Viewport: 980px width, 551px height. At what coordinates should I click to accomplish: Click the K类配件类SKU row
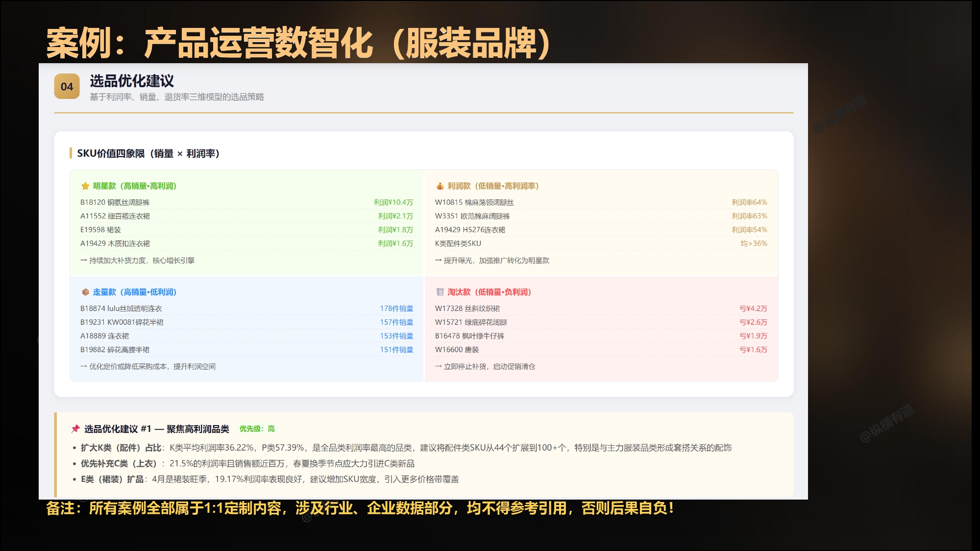601,243
